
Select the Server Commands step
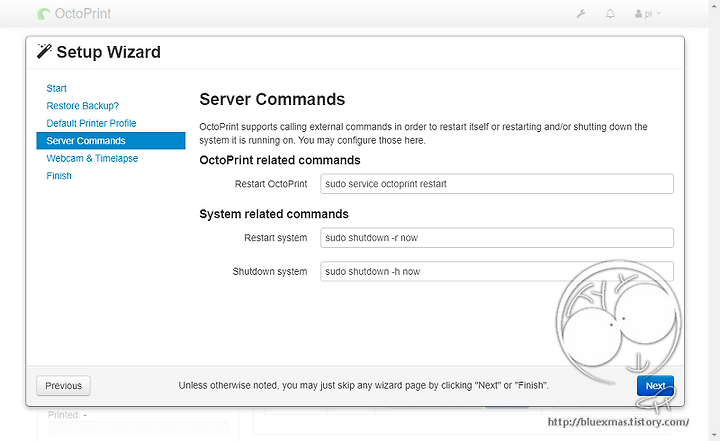(111, 141)
